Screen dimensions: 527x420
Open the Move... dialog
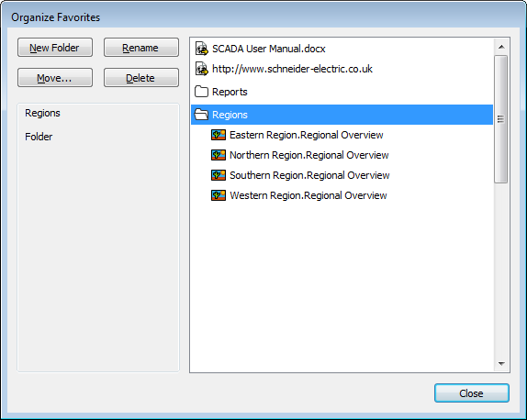click(x=55, y=78)
